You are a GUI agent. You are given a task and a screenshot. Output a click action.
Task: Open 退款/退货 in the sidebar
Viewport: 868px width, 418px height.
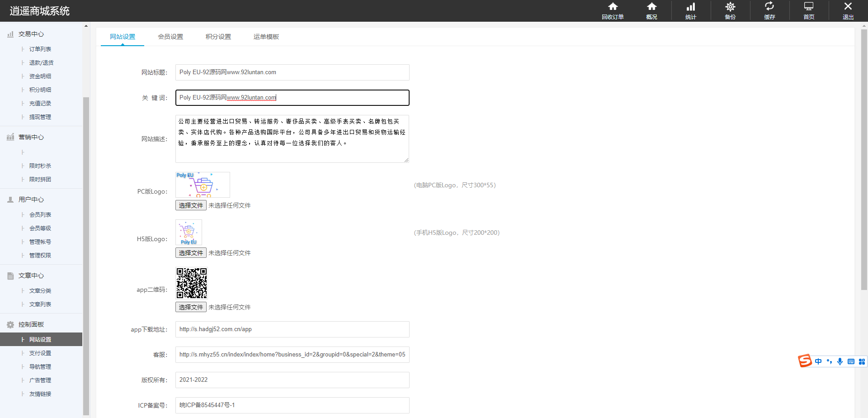coord(41,62)
